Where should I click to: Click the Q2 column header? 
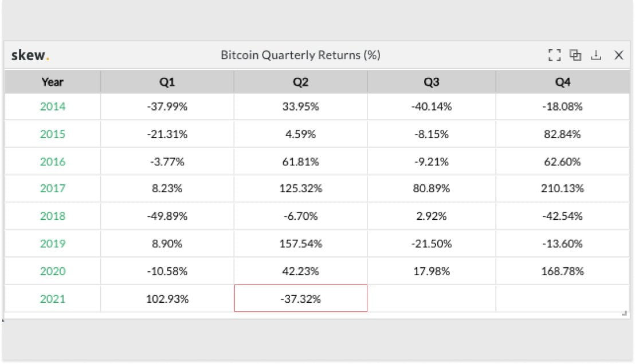click(x=300, y=82)
